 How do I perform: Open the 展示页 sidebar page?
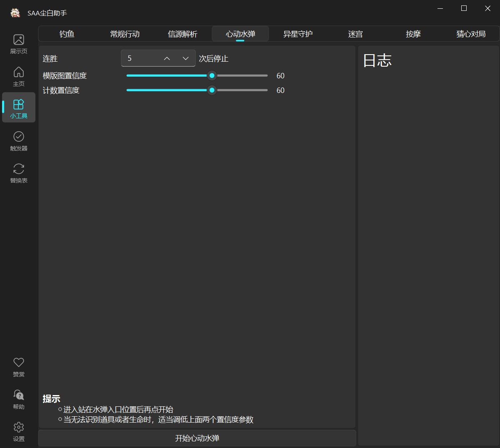point(19,44)
